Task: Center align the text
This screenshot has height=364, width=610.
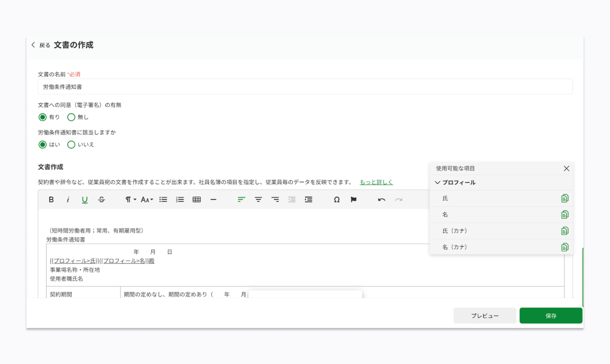Action: (x=258, y=200)
